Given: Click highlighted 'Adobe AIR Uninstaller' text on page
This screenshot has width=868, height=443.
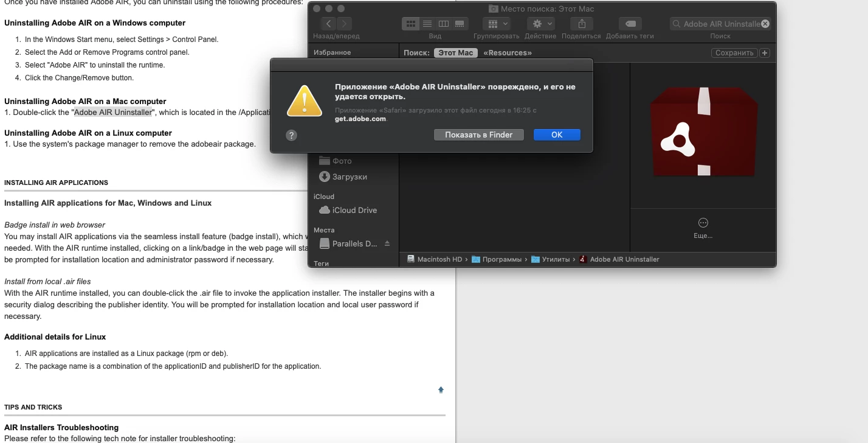Looking at the screenshot, I should point(113,113).
